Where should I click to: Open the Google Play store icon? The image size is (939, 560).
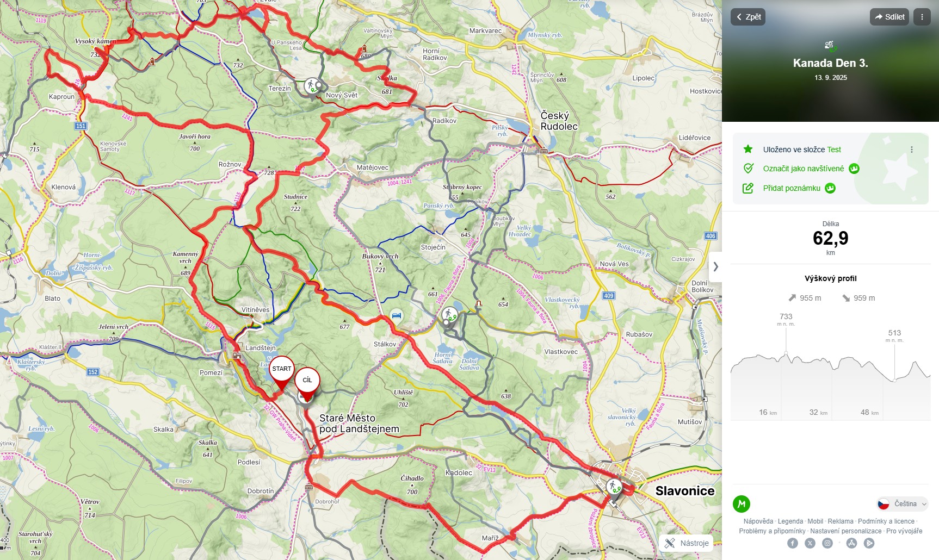869,543
